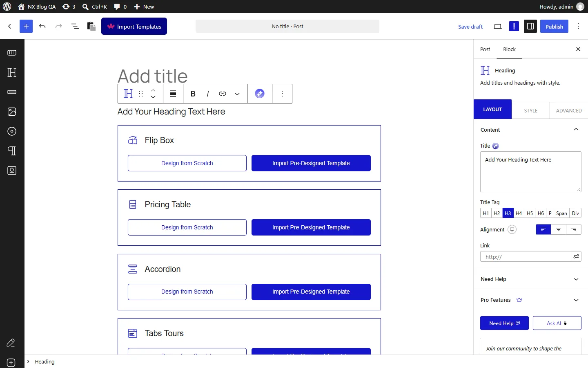The image size is (588, 368).
Task: Click Save draft link
Action: [470, 27]
